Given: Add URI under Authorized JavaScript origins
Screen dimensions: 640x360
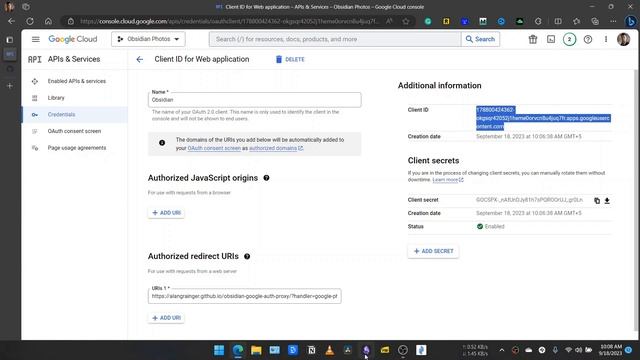Looking at the screenshot, I should click(x=167, y=213).
